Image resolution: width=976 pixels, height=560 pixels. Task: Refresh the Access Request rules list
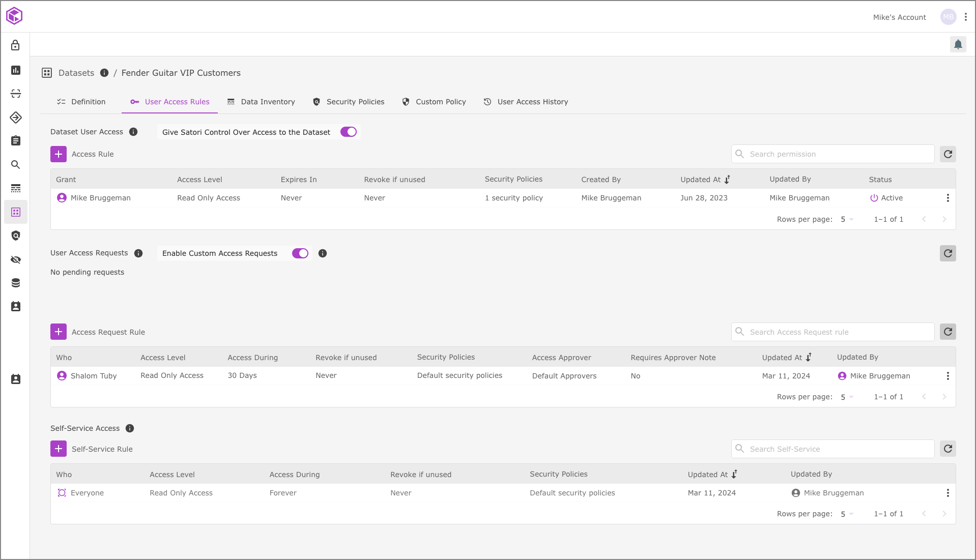(x=948, y=332)
